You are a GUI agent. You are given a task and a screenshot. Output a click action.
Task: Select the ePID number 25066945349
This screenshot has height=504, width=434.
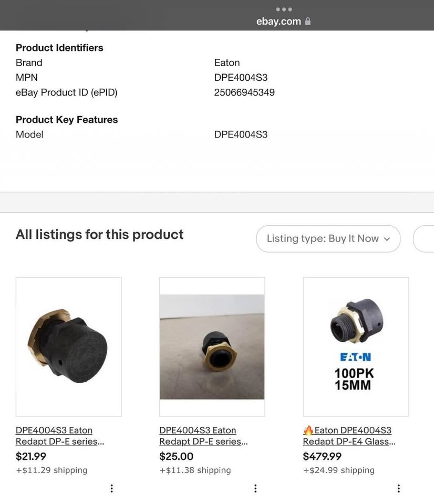pos(244,92)
